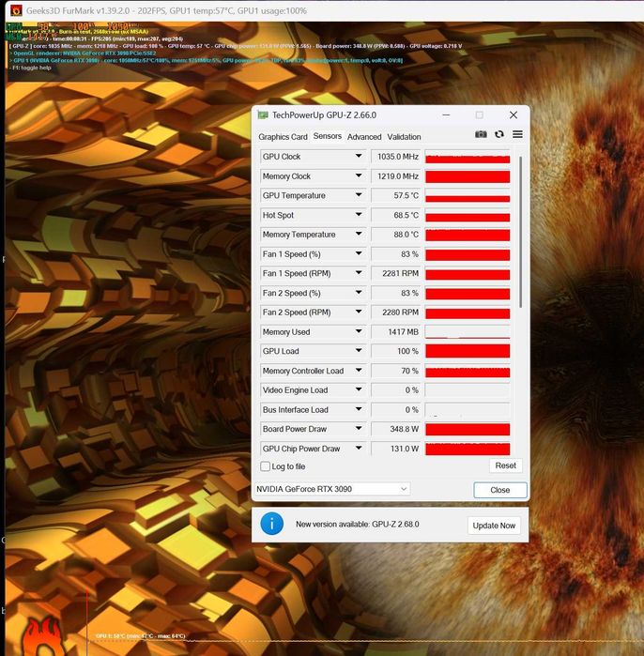
Task: Click the 88.0 °C Memory Temperature value
Action: [395, 235]
